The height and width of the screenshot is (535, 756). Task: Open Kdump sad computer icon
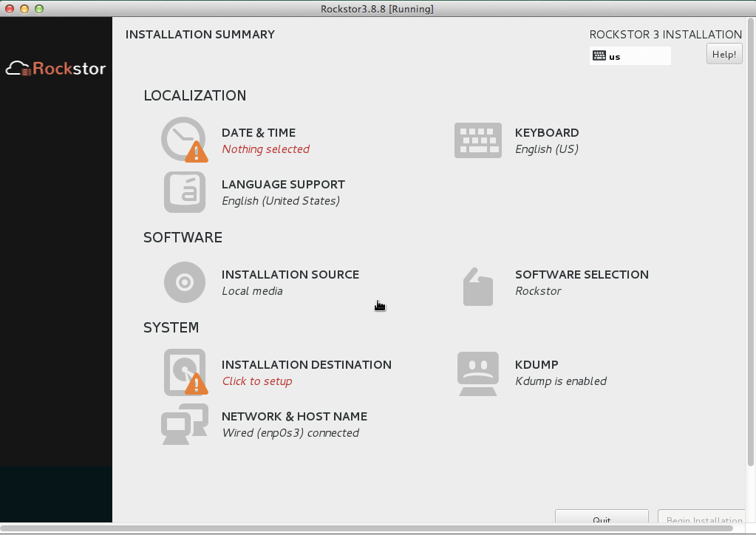point(478,373)
